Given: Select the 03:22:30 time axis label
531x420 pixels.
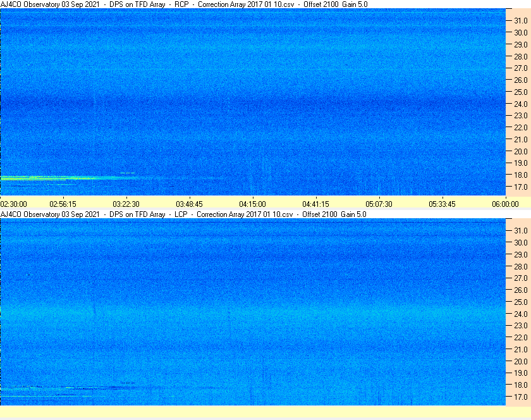Looking at the screenshot, I should [126, 204].
